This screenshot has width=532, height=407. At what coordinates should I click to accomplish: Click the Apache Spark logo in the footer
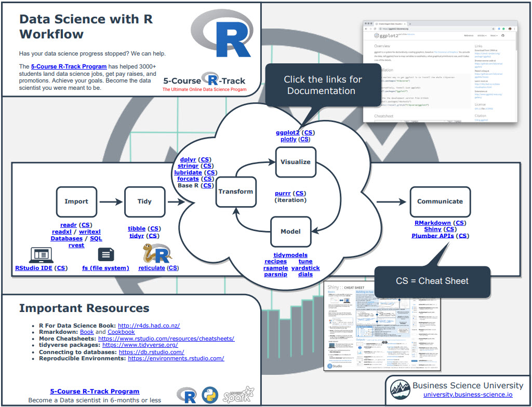coord(237,397)
